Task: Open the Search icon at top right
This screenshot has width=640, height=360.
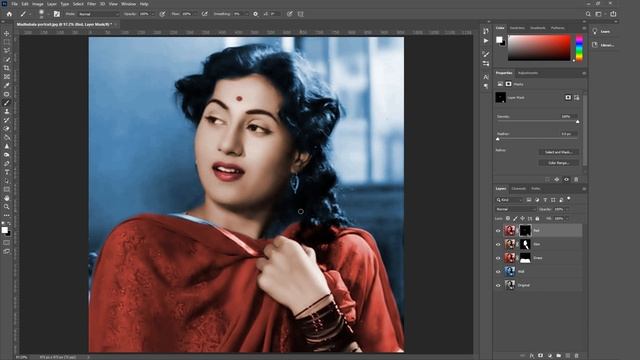Action: (x=588, y=14)
